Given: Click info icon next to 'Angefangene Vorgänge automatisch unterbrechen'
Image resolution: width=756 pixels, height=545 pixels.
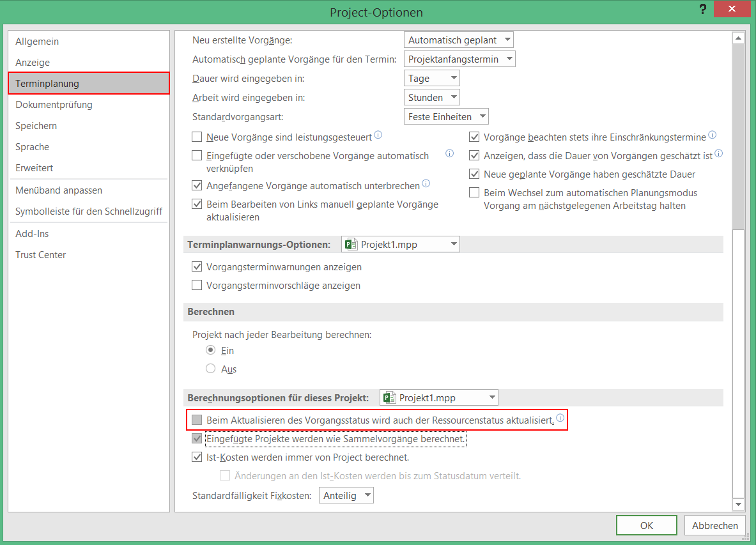Looking at the screenshot, I should (x=426, y=184).
